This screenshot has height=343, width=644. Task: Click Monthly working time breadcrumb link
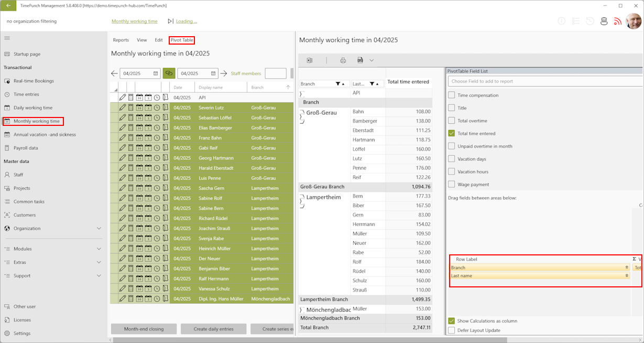click(135, 22)
